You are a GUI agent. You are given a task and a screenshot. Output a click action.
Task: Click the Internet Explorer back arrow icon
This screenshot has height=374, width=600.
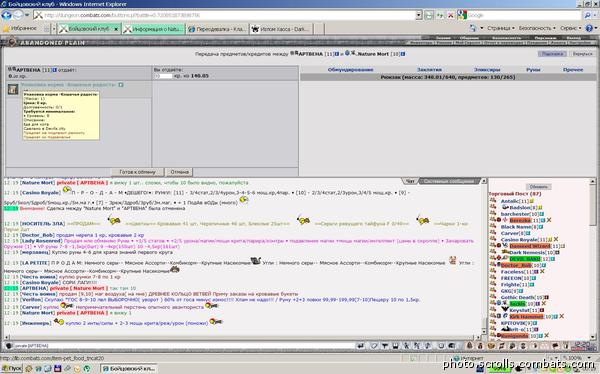(7, 15)
